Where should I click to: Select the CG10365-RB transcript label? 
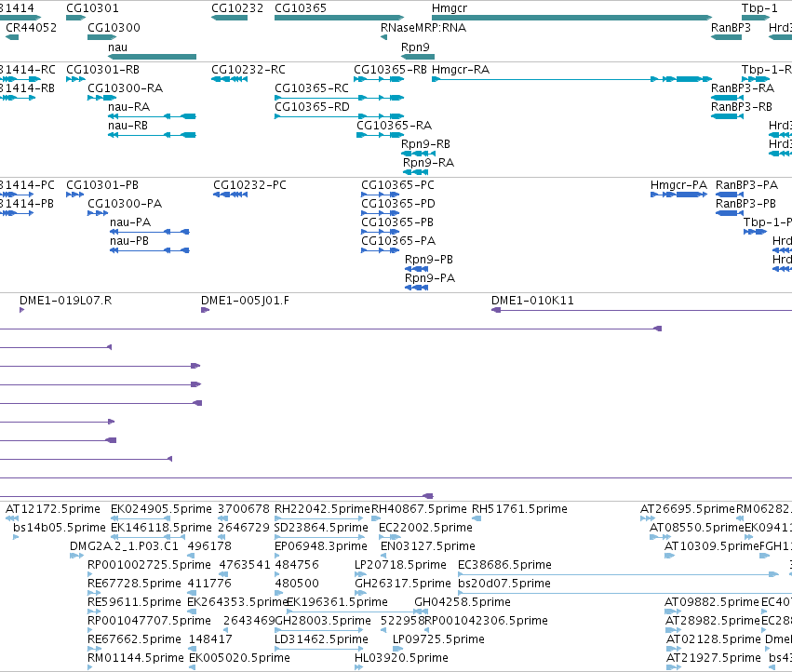coord(391,69)
